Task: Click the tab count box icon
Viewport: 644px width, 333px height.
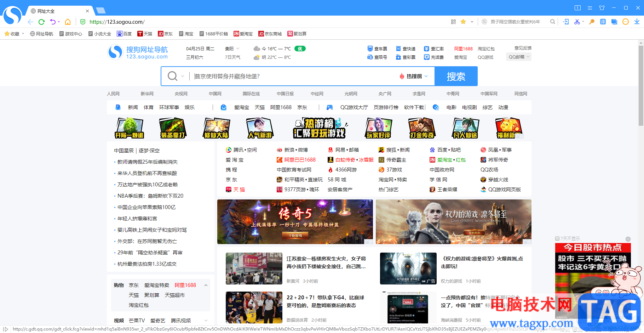Action: coord(578,8)
